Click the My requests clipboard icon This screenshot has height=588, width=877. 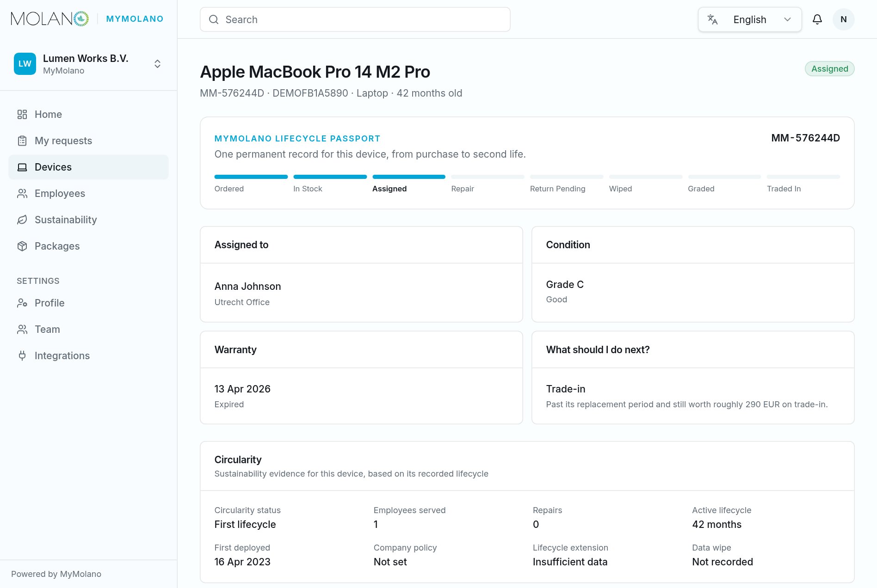coord(22,141)
